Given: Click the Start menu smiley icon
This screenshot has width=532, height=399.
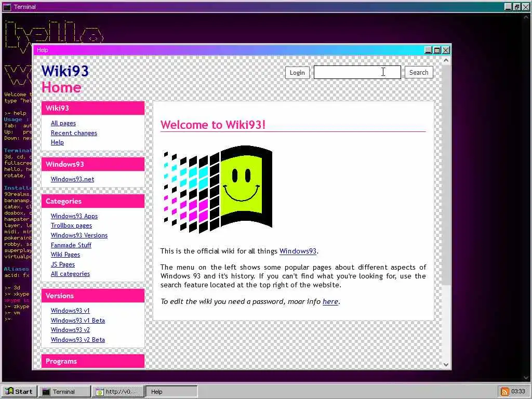Looking at the screenshot, I should pyautogui.click(x=9, y=392).
